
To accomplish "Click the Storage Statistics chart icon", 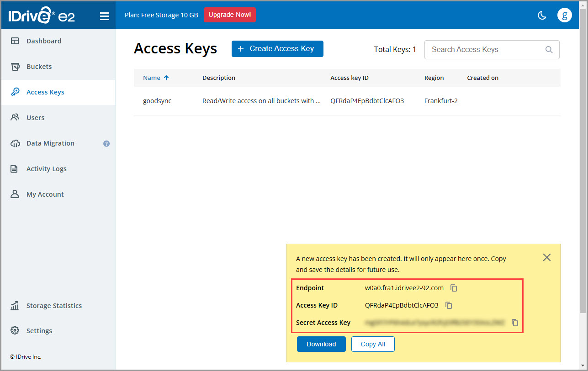I will [x=15, y=306].
